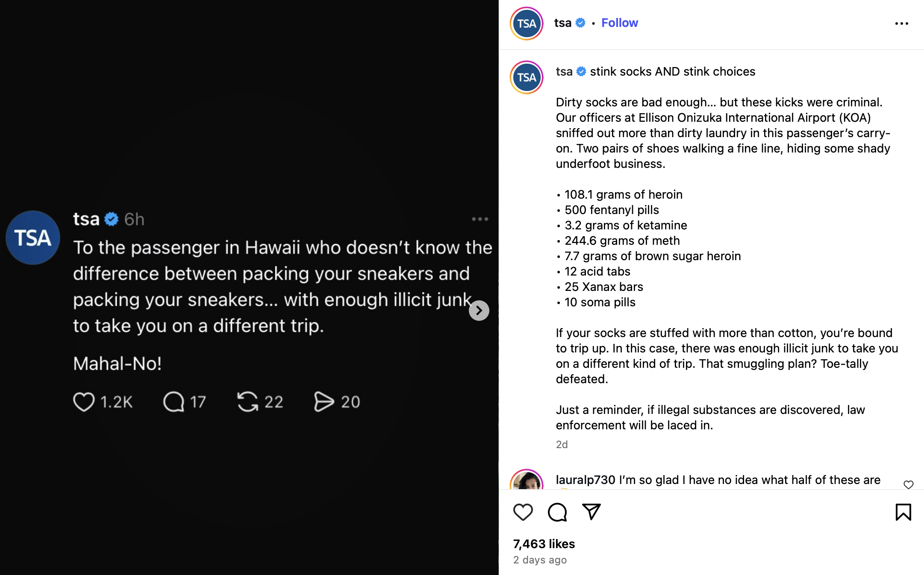Screen dimensions: 924x575
Task: Open TSA profile picture in the header
Action: pos(527,23)
